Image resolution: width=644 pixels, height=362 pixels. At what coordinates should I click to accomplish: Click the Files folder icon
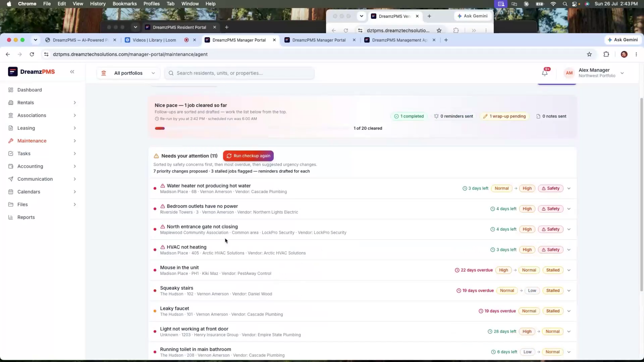[11, 204]
